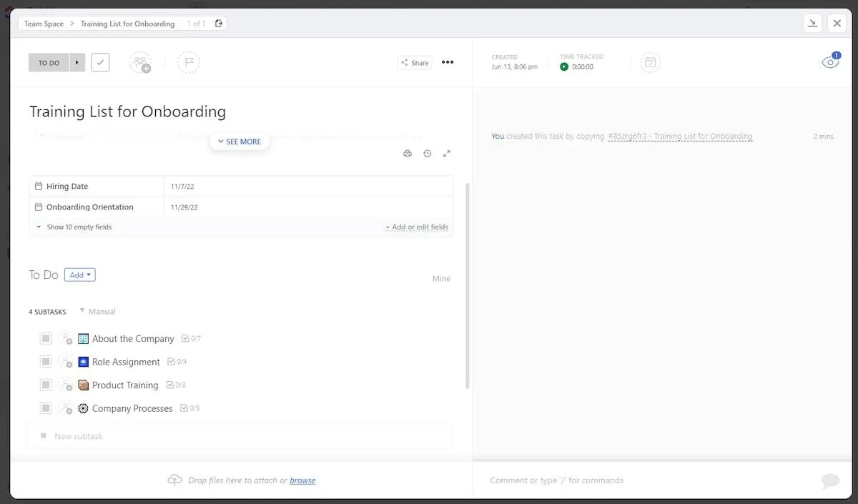Click the Share button

coord(415,63)
